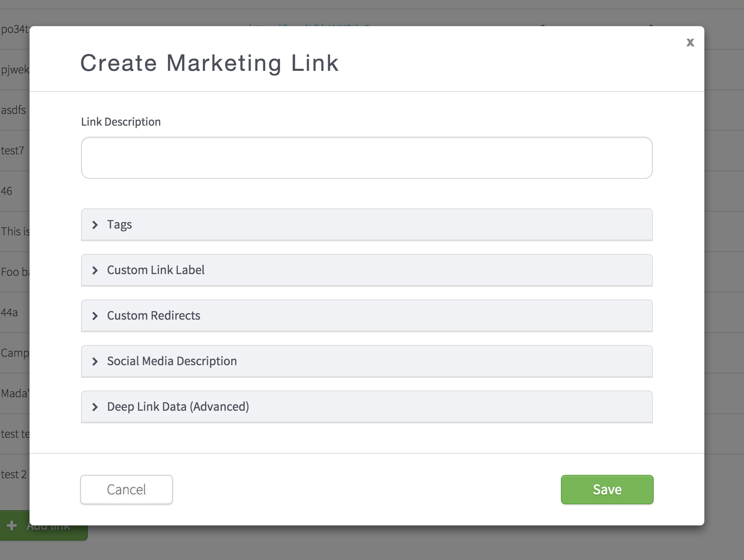The width and height of the screenshot is (744, 560).
Task: Select the 46 row in background
Action: click(7, 191)
